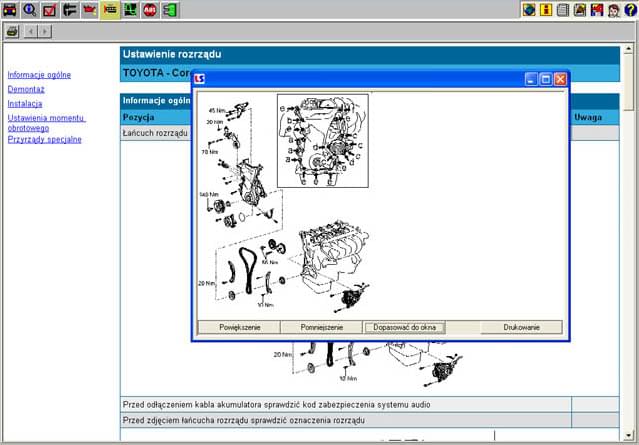This screenshot has height=445, width=639.
Task: Click the Powiększenie zoom-in button
Action: pos(240,327)
